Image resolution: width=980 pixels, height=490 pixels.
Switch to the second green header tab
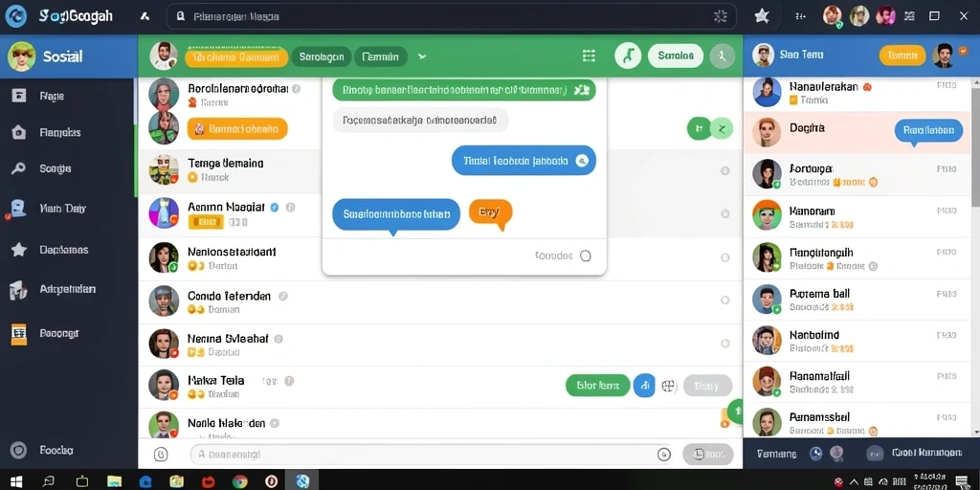(322, 56)
